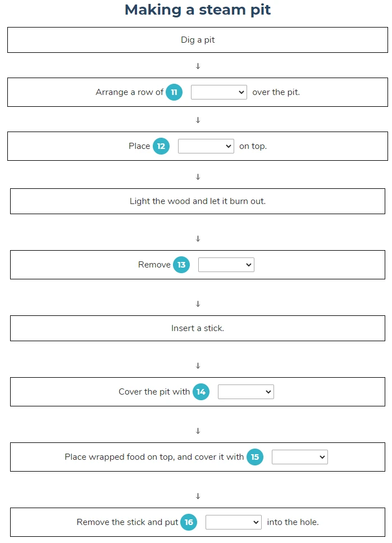Screen dimensions: 392x543
Task: Click the number 15 badge
Action: [255, 457]
